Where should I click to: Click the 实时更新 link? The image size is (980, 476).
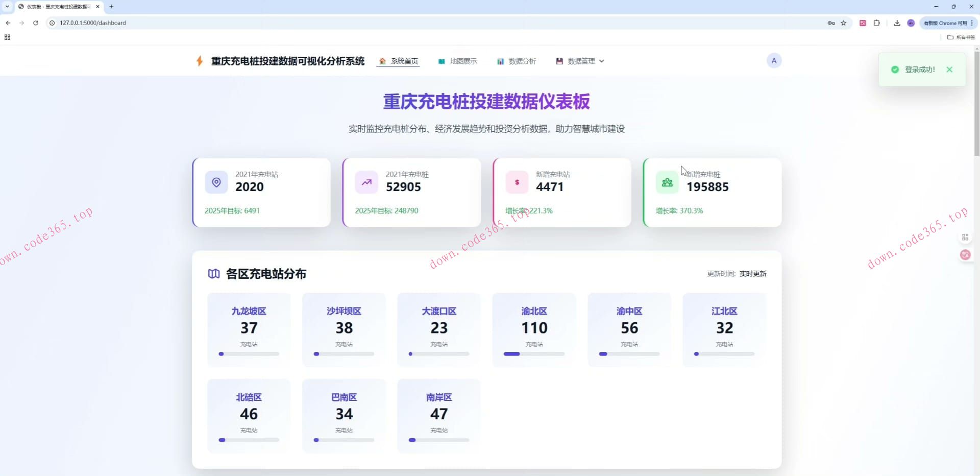[753, 273]
